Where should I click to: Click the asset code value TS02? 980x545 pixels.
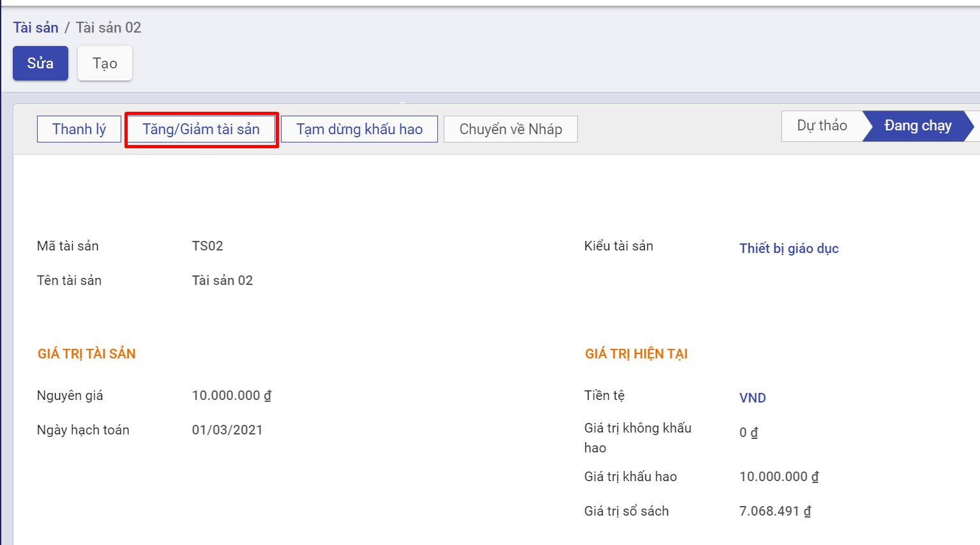[207, 246]
